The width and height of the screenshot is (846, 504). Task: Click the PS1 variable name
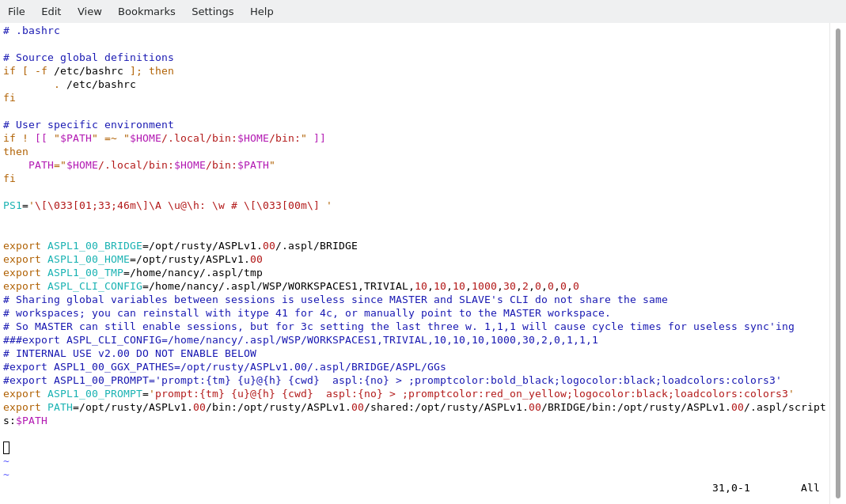point(12,206)
